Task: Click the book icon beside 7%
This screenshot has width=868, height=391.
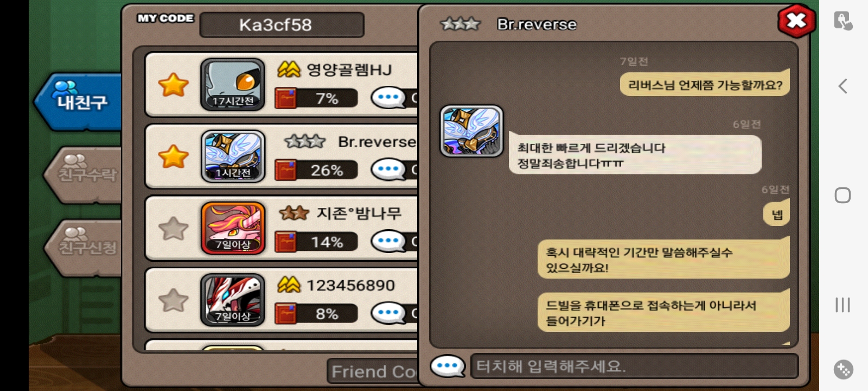Action: pos(285,98)
